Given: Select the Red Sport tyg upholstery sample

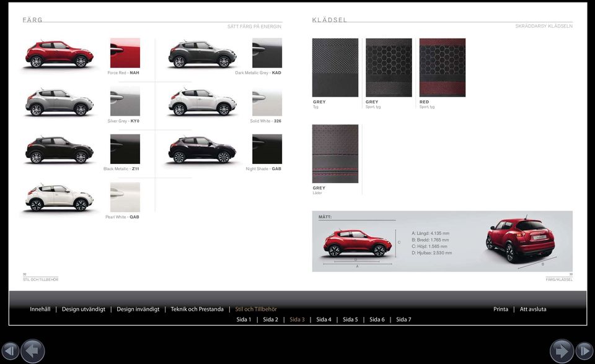Looking at the screenshot, I should [442, 67].
